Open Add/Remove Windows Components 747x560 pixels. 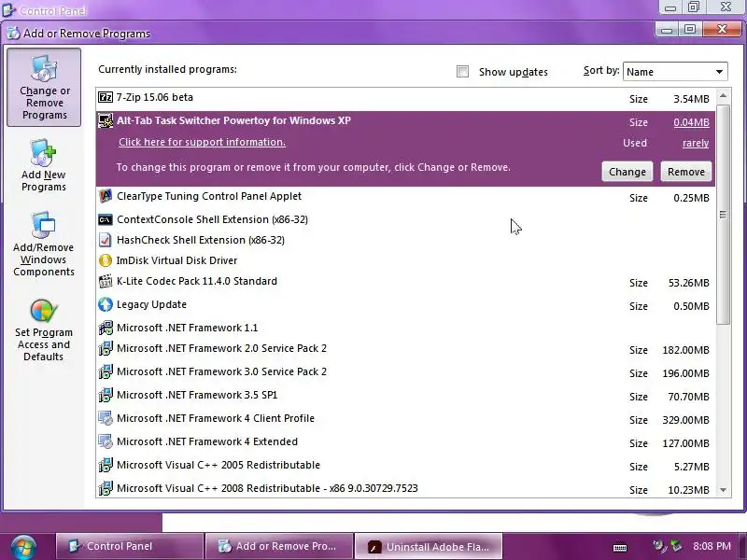[44, 245]
